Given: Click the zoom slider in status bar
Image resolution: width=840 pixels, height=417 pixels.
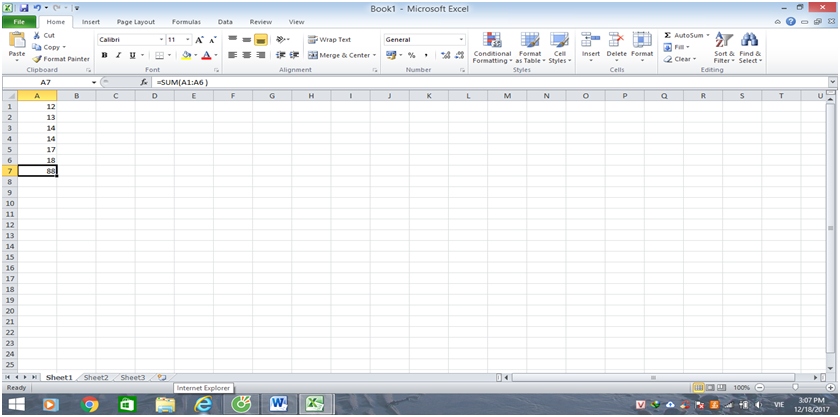Looking at the screenshot, I should [795, 387].
